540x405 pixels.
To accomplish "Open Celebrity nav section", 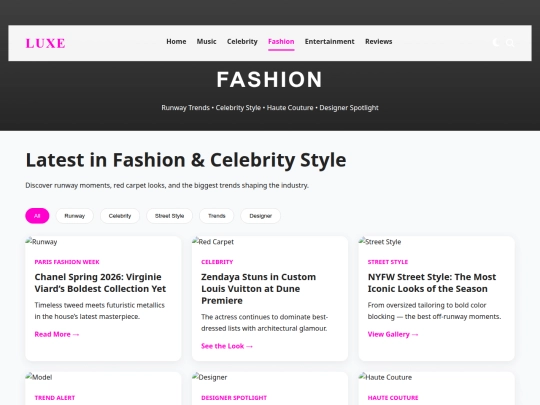I will tap(242, 42).
